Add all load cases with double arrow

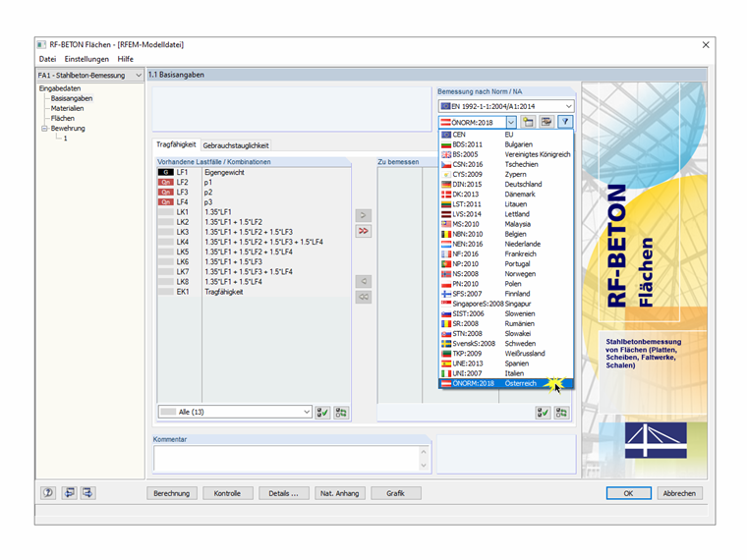pos(363,231)
